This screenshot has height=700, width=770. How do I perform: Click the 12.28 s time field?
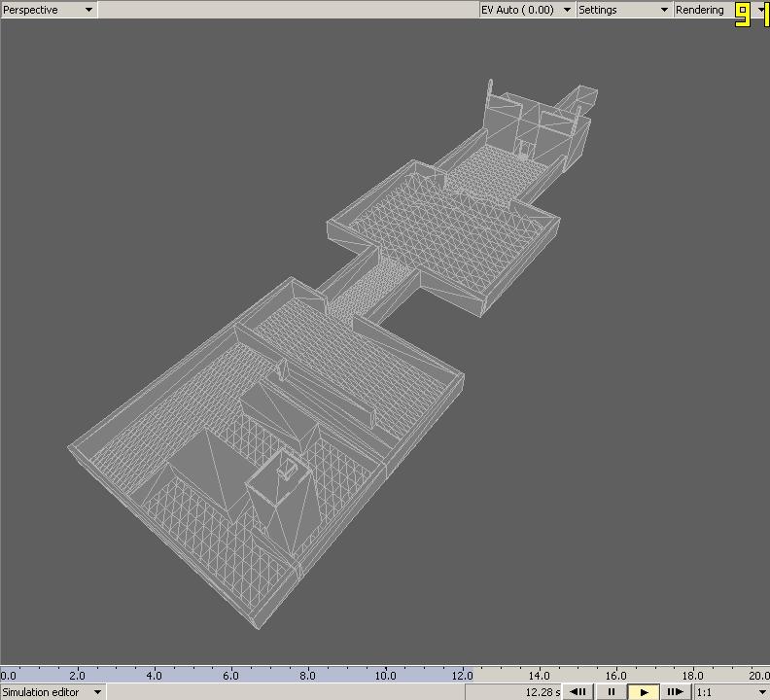(513, 692)
